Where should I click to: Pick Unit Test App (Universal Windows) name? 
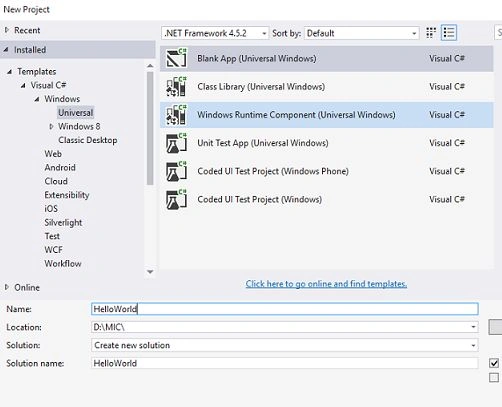[263, 143]
